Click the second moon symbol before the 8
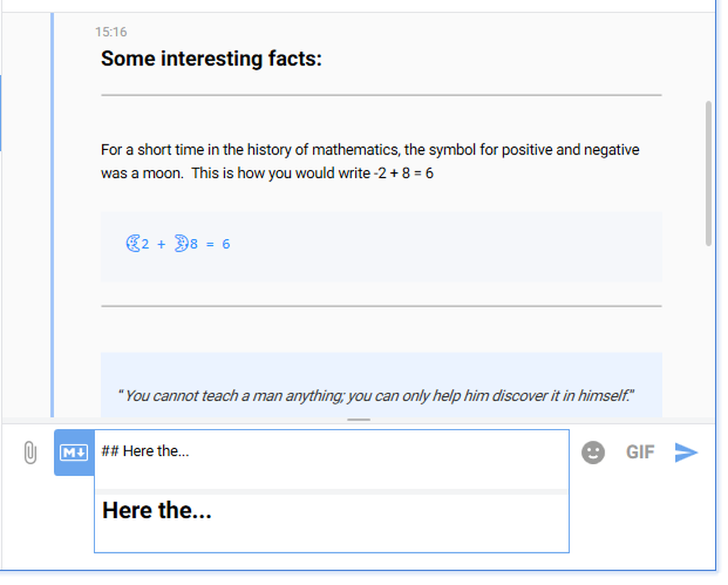This screenshot has width=728, height=585. [x=181, y=244]
